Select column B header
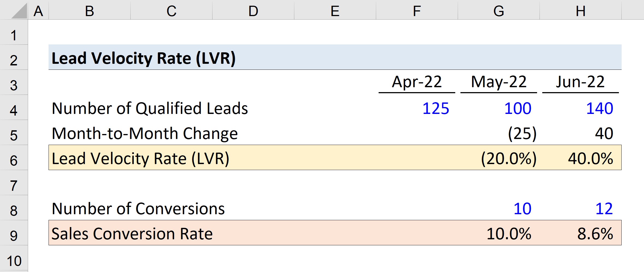This screenshot has height=272, width=644. point(89,11)
